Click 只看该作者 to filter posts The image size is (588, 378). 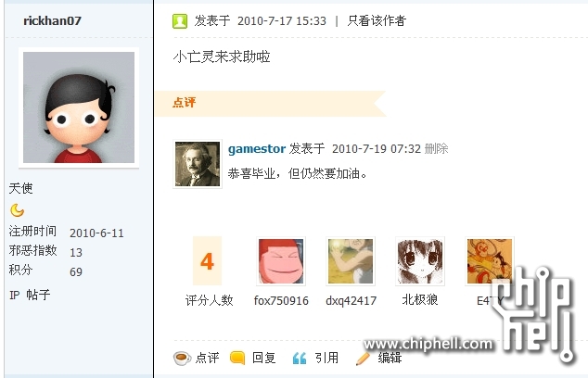click(377, 20)
